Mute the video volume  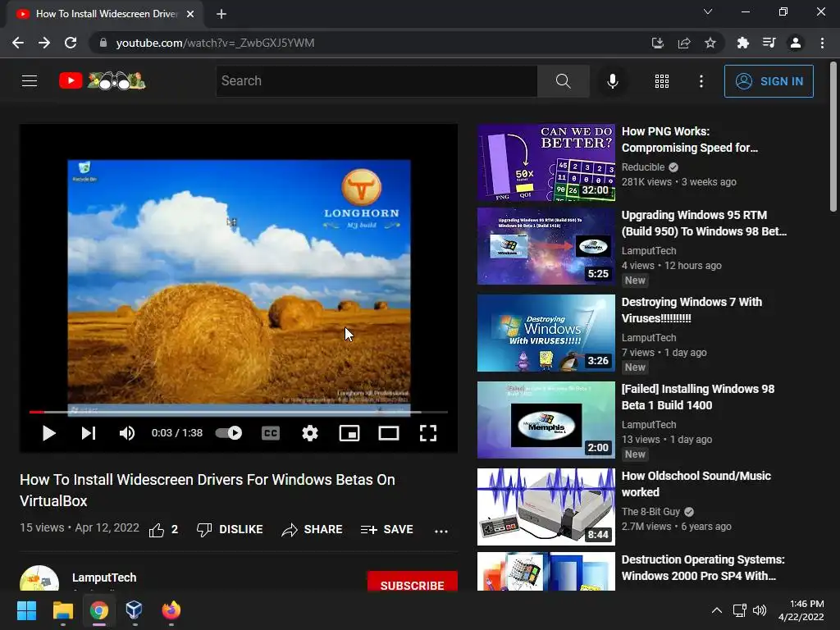click(x=127, y=433)
